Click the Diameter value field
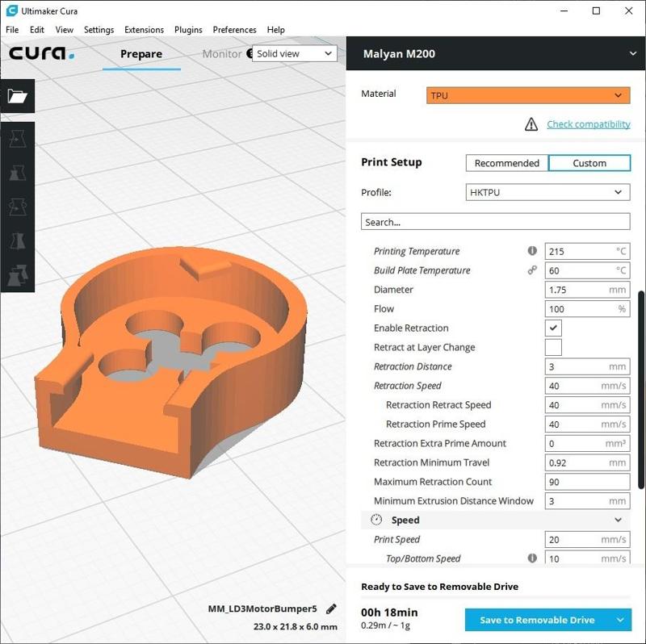The width and height of the screenshot is (646, 644). point(587,290)
